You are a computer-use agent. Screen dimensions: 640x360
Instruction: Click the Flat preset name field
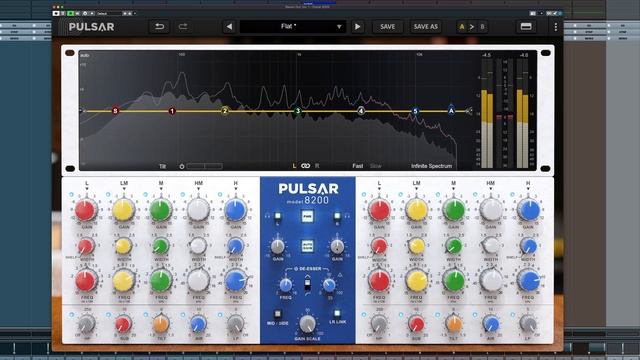292,27
